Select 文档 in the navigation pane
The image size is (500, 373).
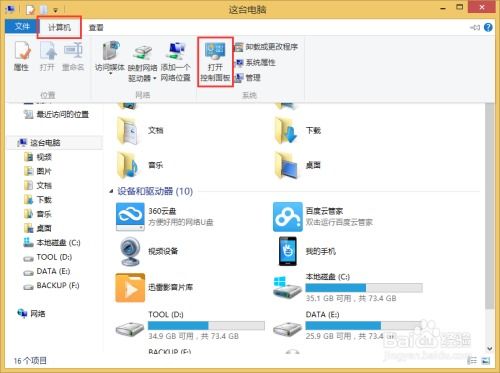38,185
